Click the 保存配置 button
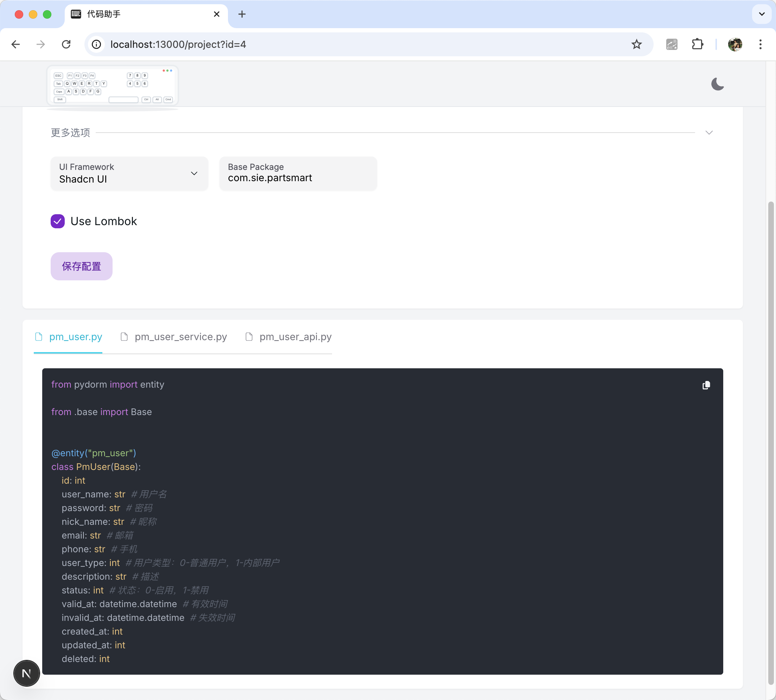The height and width of the screenshot is (700, 776). (x=82, y=266)
